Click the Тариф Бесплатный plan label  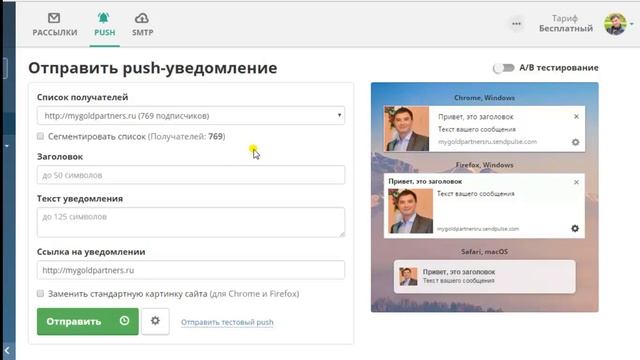[566, 23]
